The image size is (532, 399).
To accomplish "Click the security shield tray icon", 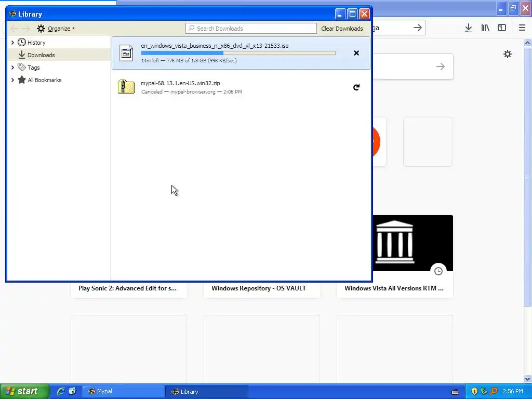I will point(474,392).
